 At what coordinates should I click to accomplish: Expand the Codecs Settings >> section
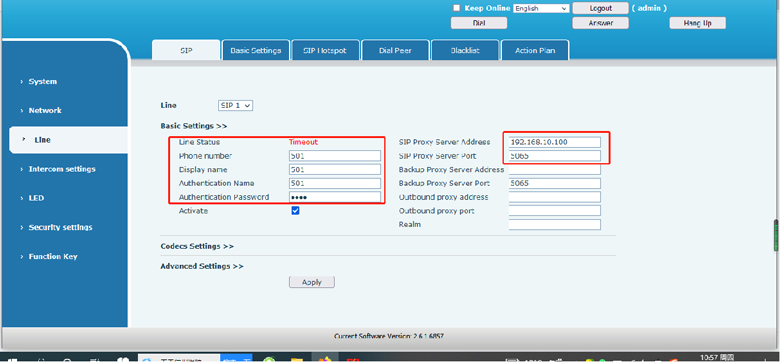pyautogui.click(x=197, y=246)
